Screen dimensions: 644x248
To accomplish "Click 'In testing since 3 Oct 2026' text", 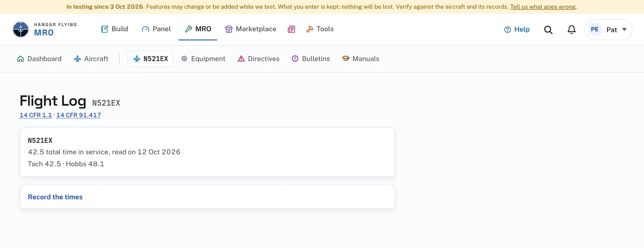I will click(105, 7).
